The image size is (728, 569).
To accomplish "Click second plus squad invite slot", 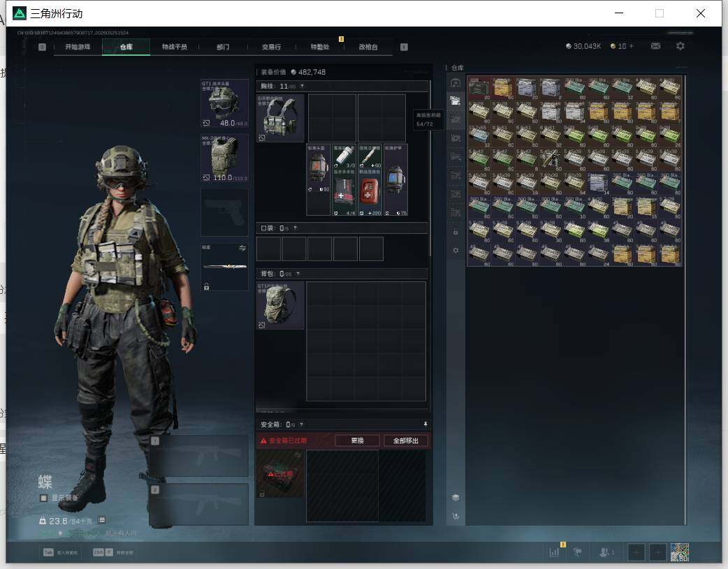I will [x=657, y=552].
